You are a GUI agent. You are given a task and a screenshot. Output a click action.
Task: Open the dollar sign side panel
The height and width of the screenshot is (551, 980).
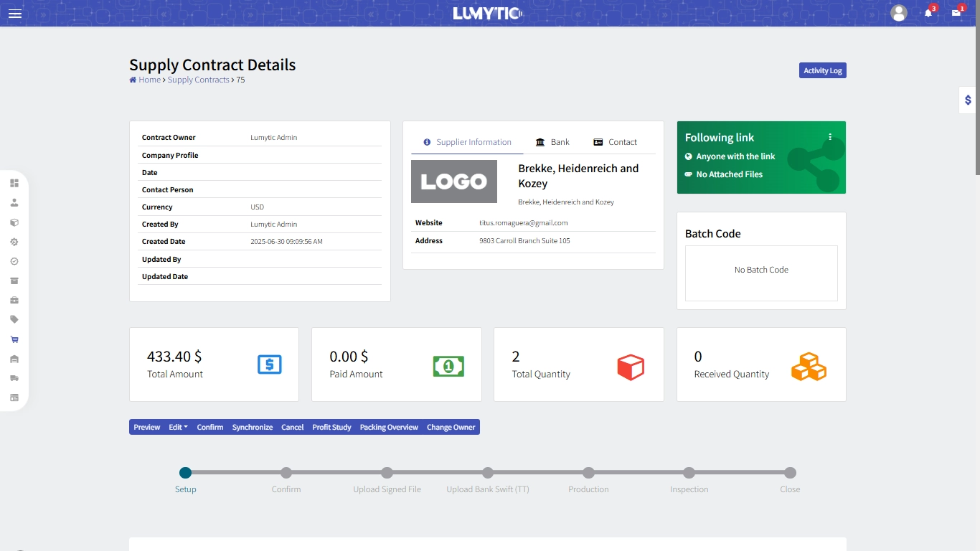click(968, 100)
